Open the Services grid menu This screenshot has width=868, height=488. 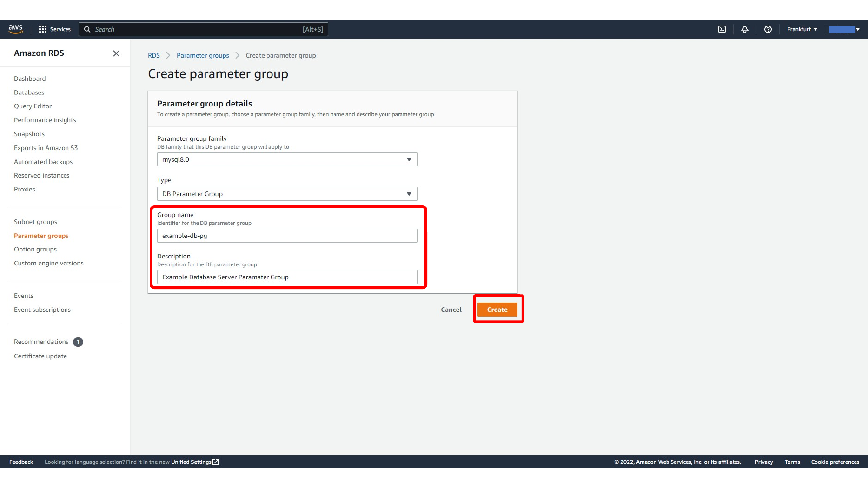coord(43,29)
